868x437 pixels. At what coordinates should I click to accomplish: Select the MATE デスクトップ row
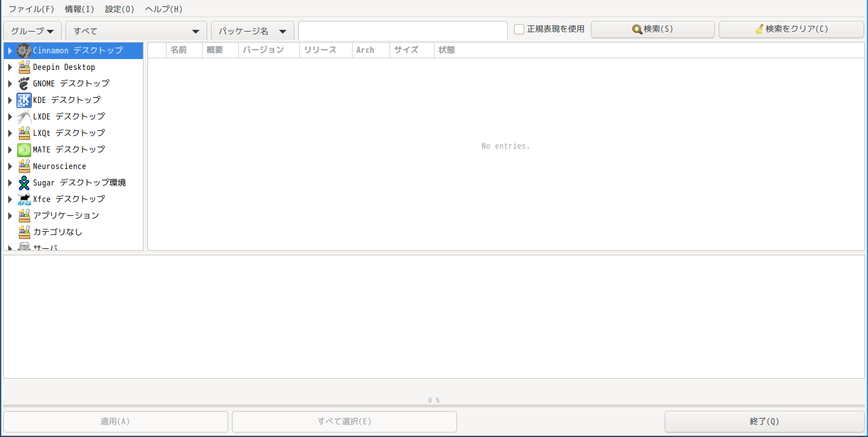[x=74, y=149]
